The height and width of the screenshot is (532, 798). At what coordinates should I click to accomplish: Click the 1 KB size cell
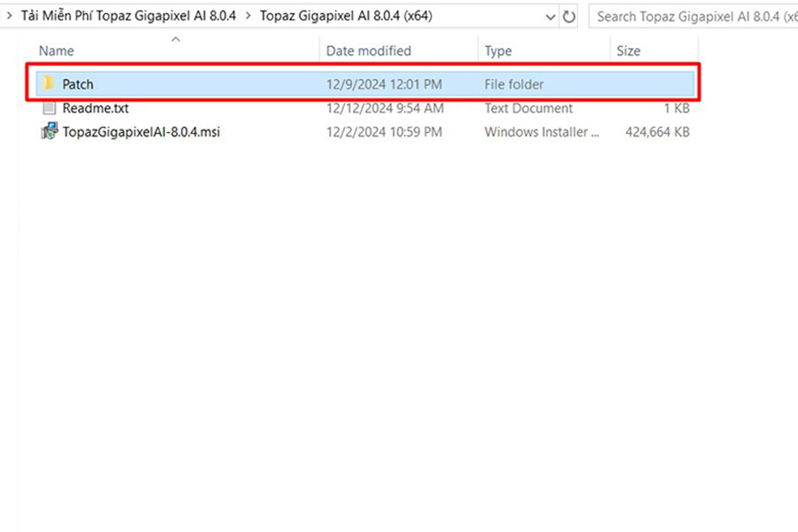pos(677,108)
